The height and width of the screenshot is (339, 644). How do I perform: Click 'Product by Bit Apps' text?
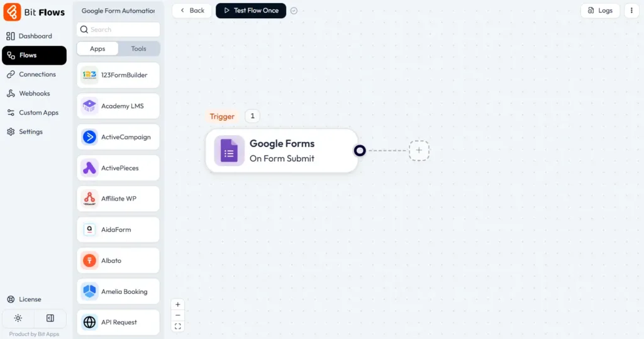[34, 334]
